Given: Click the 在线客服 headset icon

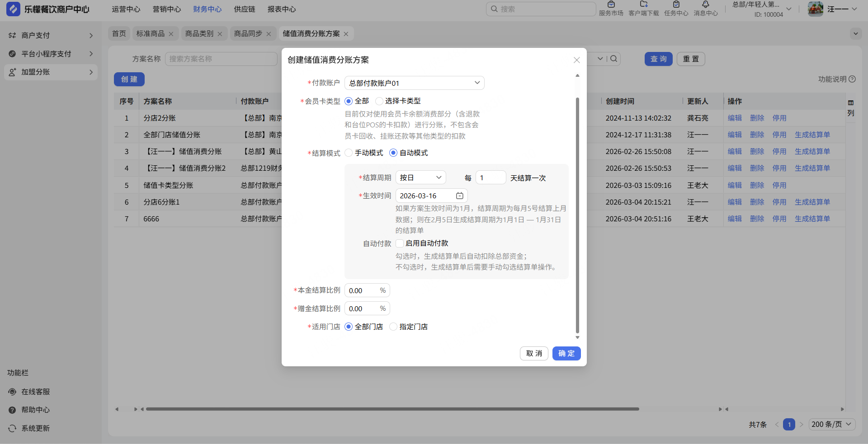Looking at the screenshot, I should pos(12,392).
